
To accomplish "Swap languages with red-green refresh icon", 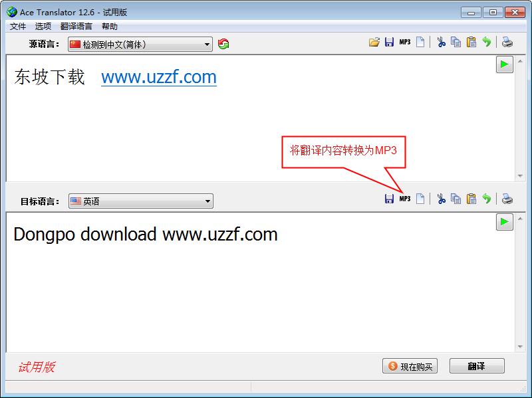I will click(223, 44).
